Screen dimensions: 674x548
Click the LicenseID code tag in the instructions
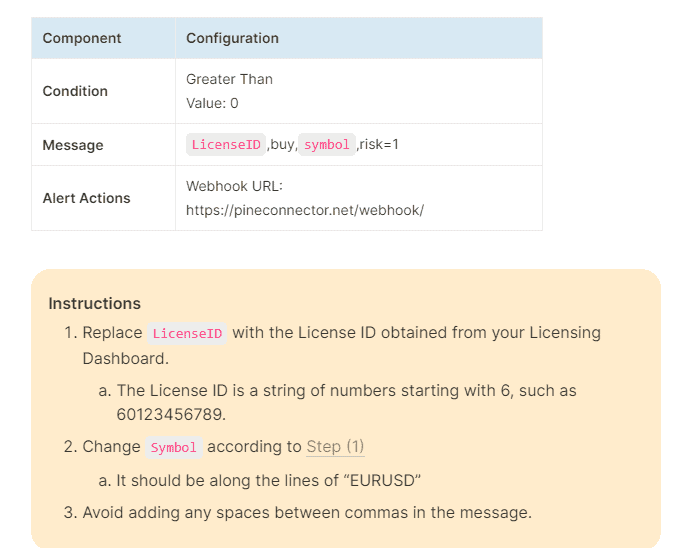pos(187,333)
